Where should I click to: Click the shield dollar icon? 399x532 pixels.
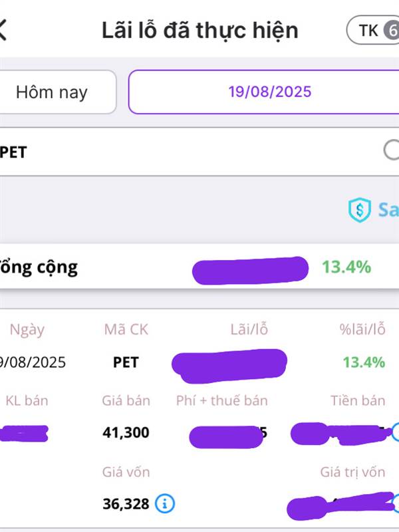[359, 210]
